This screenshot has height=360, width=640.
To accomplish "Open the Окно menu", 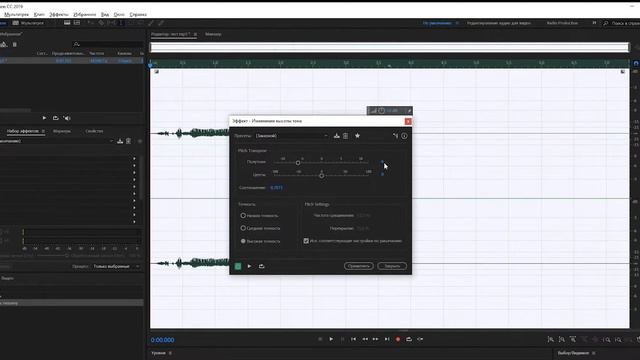I will click(x=119, y=14).
